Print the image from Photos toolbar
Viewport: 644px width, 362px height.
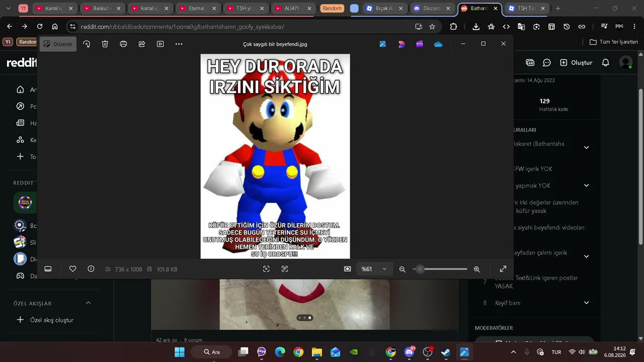(123, 44)
